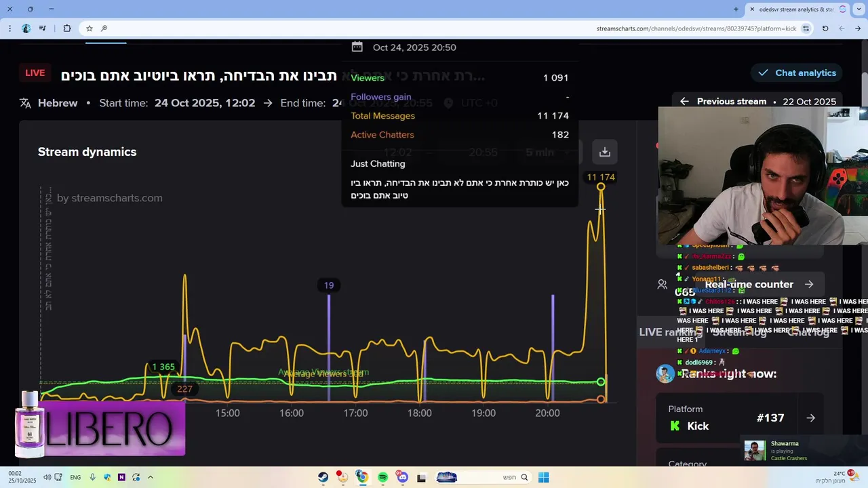Image resolution: width=868 pixels, height=488 pixels.
Task: Select the green viewers endpoint circle
Action: pyautogui.click(x=601, y=382)
